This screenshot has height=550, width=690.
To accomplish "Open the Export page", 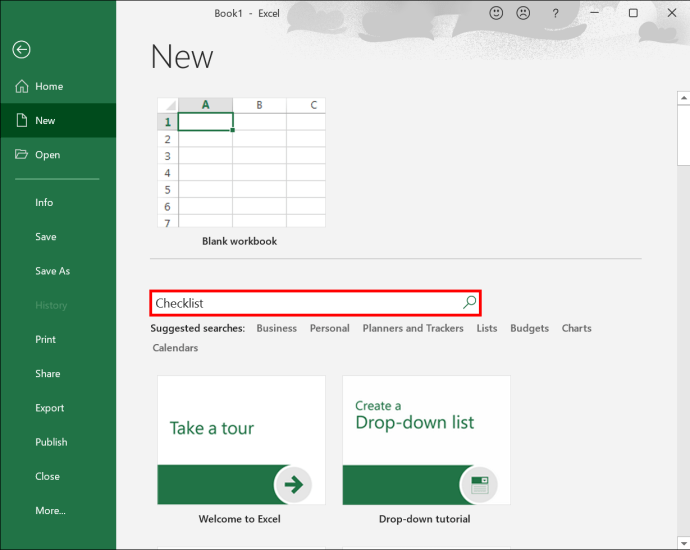I will (x=58, y=408).
